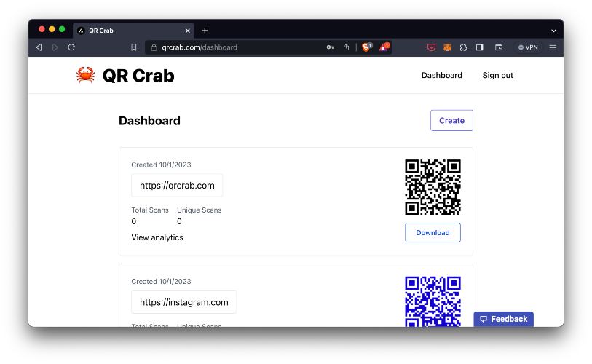Viewport: 592px width, 364px height.
Task: Click the QR Crab site title
Action: click(138, 76)
